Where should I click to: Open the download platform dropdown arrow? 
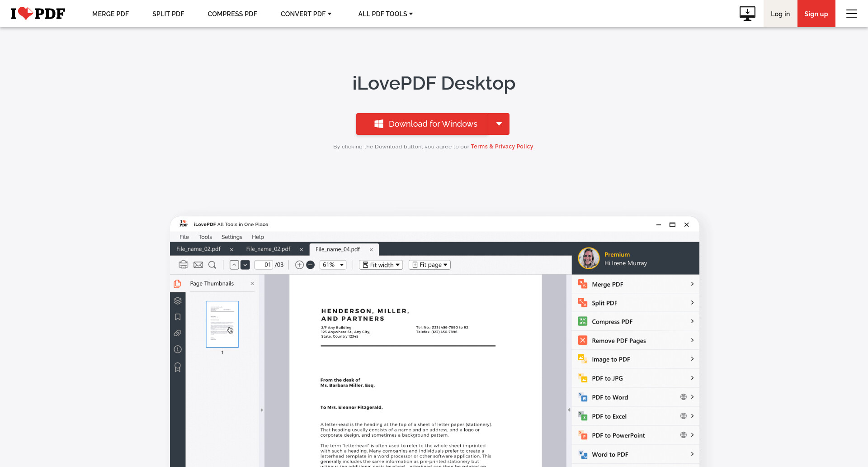coord(499,124)
